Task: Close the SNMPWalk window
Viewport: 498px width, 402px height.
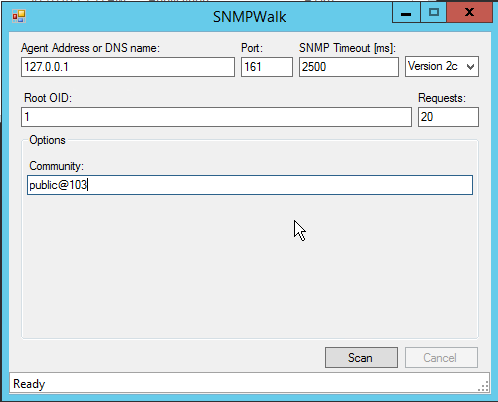Action: tap(469, 12)
